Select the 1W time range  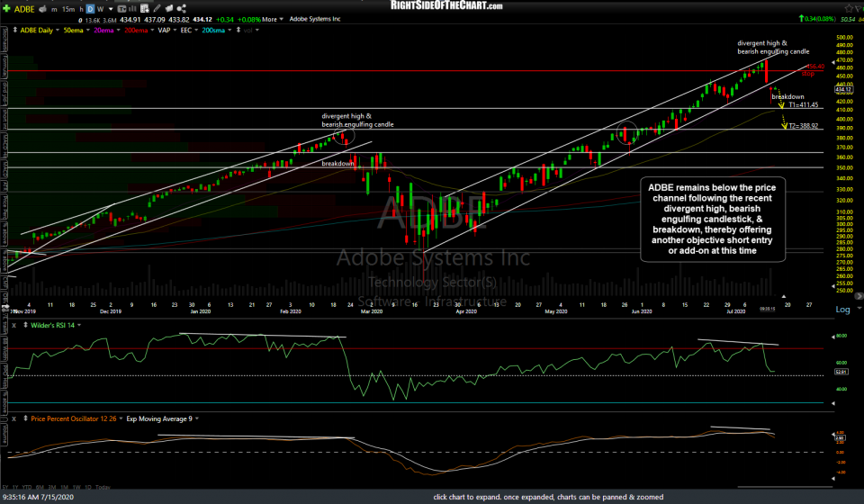click(x=76, y=488)
